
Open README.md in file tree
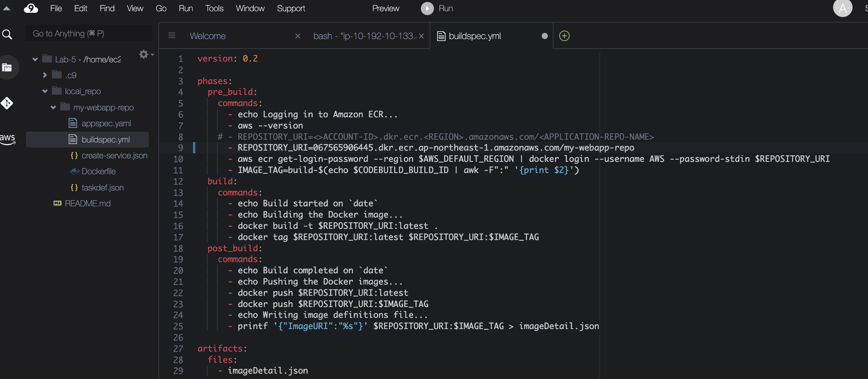click(x=88, y=204)
